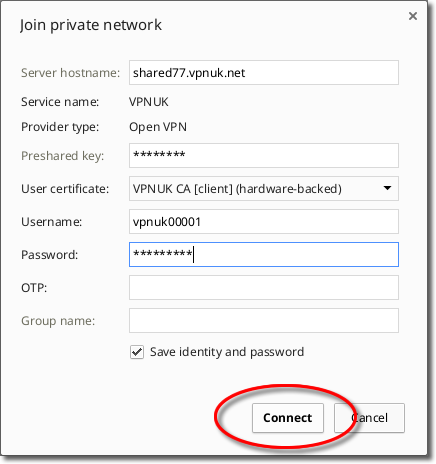The height and width of the screenshot is (464, 436).
Task: Click the Server hostname input field
Action: click(264, 73)
